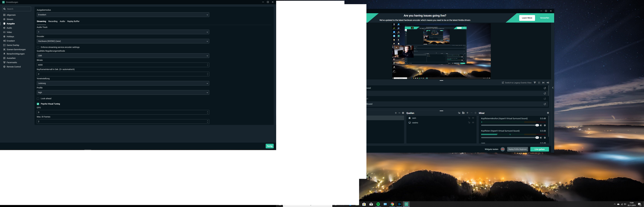Image resolution: width=644 pixels, height=207 pixels.
Task: Skip the current alert
Action: pos(543,83)
